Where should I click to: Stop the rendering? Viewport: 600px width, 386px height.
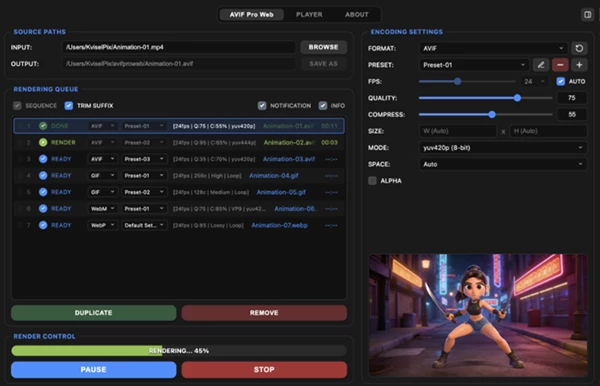(x=264, y=370)
